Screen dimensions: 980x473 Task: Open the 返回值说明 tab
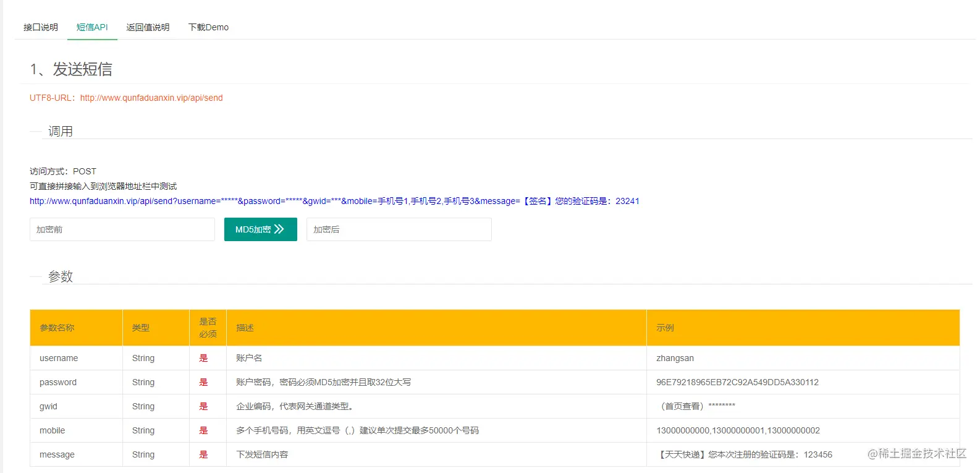point(148,27)
